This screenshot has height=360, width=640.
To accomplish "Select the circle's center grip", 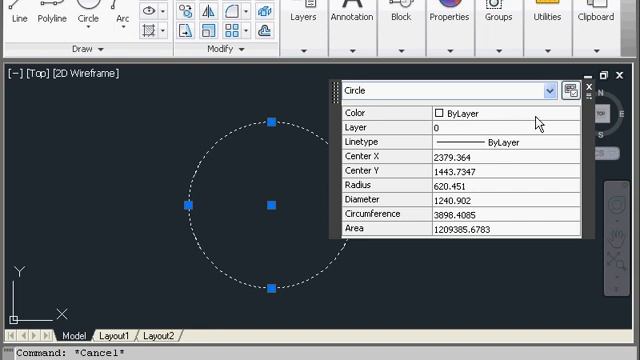I will coord(271,205).
